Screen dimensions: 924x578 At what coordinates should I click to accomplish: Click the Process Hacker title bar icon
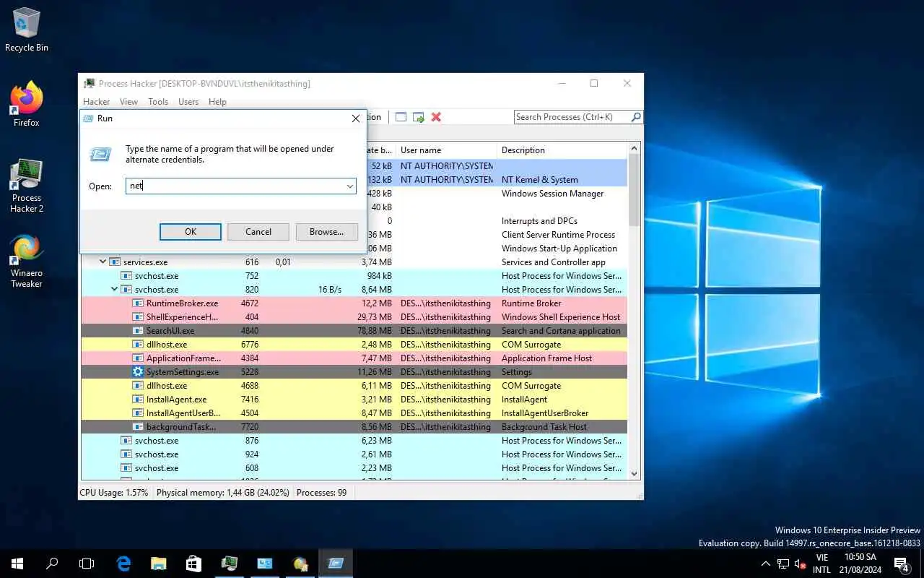(x=90, y=84)
